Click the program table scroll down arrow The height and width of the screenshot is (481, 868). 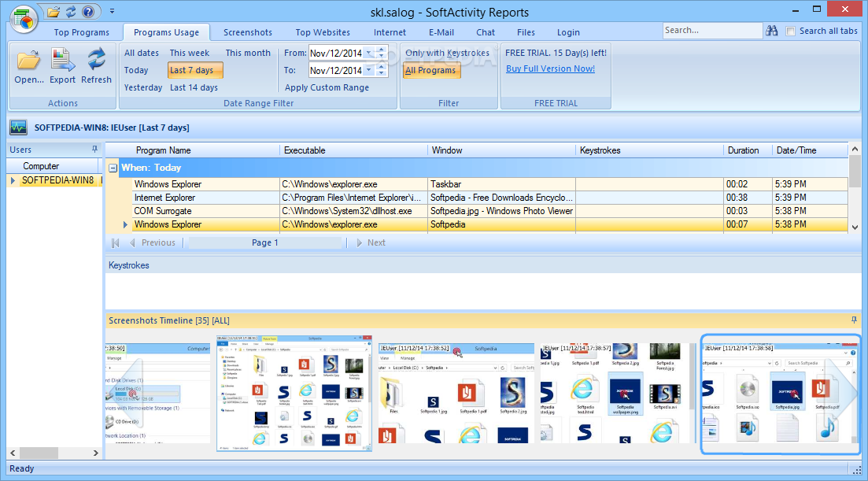click(855, 227)
